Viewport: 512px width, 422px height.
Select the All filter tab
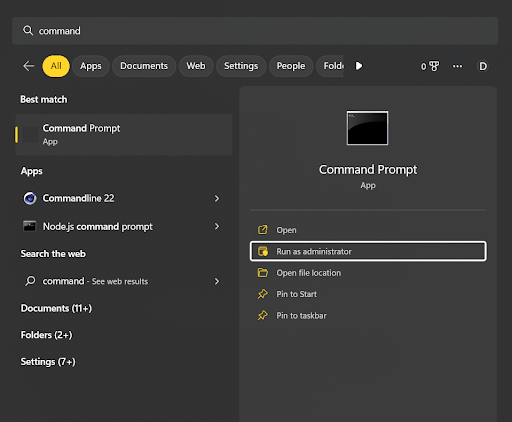pos(56,66)
